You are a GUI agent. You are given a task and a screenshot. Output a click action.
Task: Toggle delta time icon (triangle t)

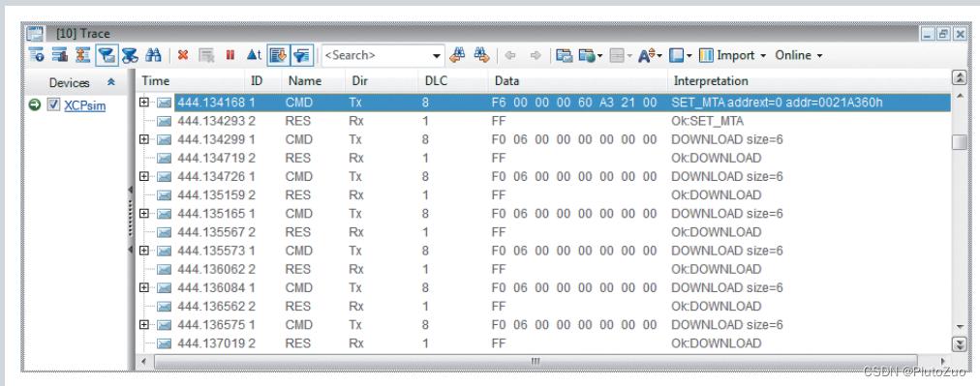click(x=254, y=55)
